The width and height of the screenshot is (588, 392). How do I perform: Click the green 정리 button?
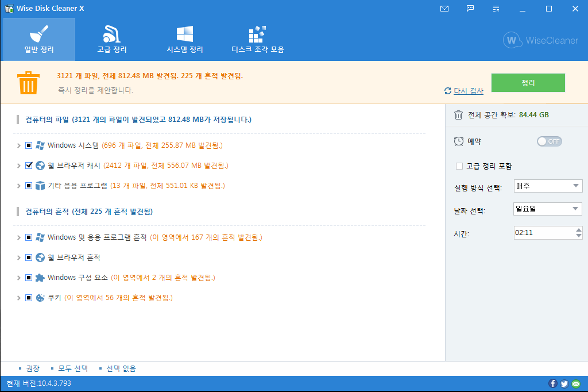(x=528, y=83)
